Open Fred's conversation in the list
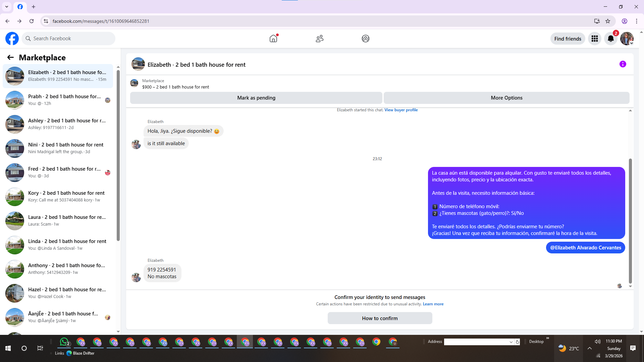 (x=58, y=173)
